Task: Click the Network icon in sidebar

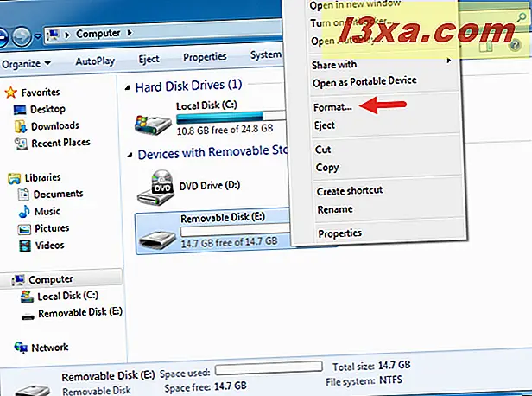Action: pos(21,348)
